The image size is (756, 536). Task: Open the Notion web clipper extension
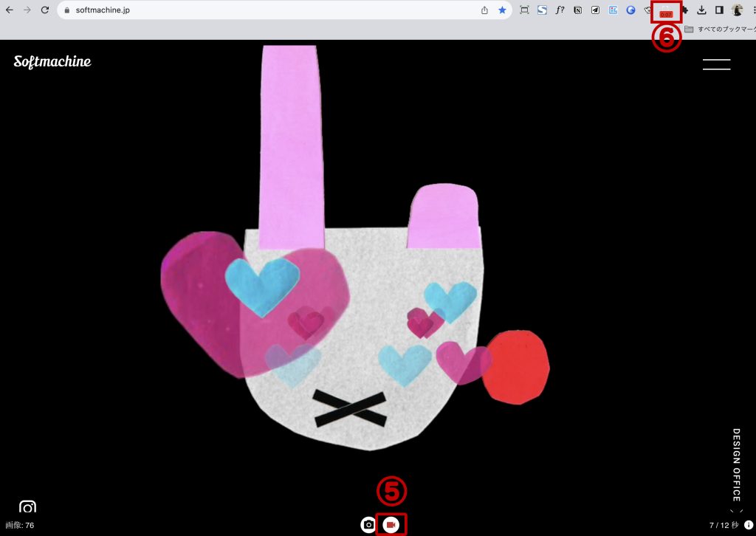tap(577, 10)
